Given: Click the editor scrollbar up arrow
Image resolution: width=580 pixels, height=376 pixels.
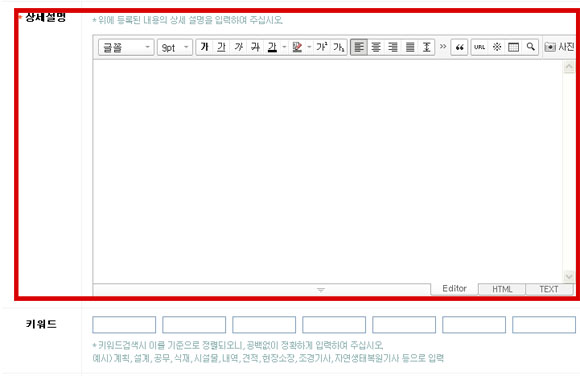Looking at the screenshot, I should (569, 67).
